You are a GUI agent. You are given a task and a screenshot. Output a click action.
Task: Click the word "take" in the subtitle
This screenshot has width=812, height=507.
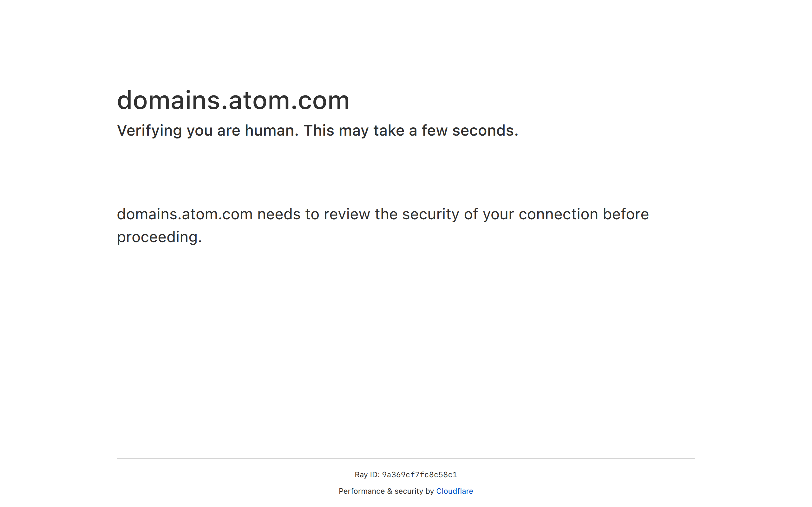tap(389, 131)
